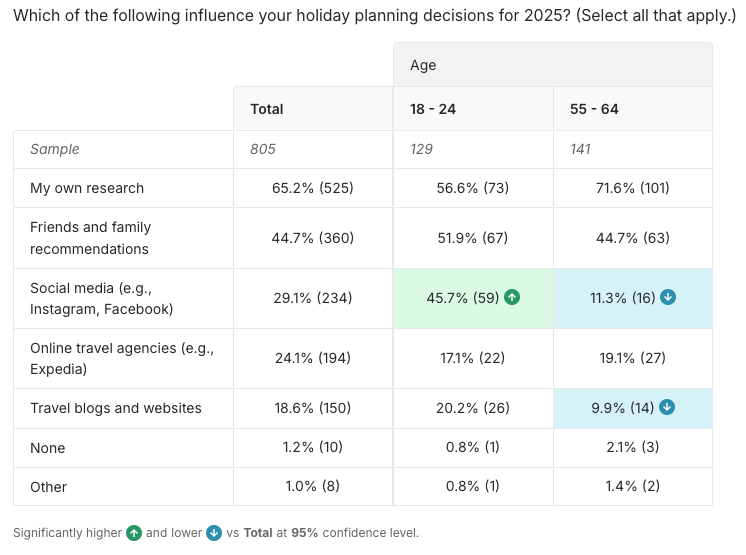Select the Online travel agencies row label
746x555 pixels.
tap(122, 358)
